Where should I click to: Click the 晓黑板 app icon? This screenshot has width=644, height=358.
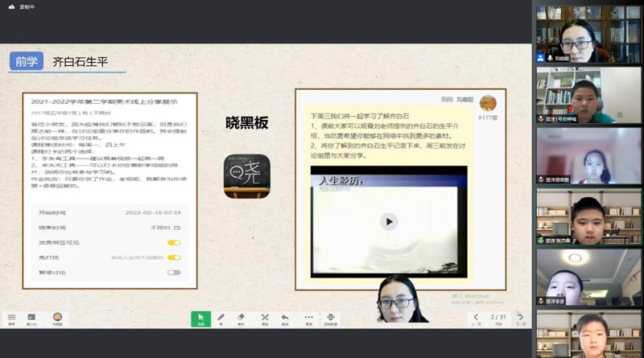coord(246,176)
